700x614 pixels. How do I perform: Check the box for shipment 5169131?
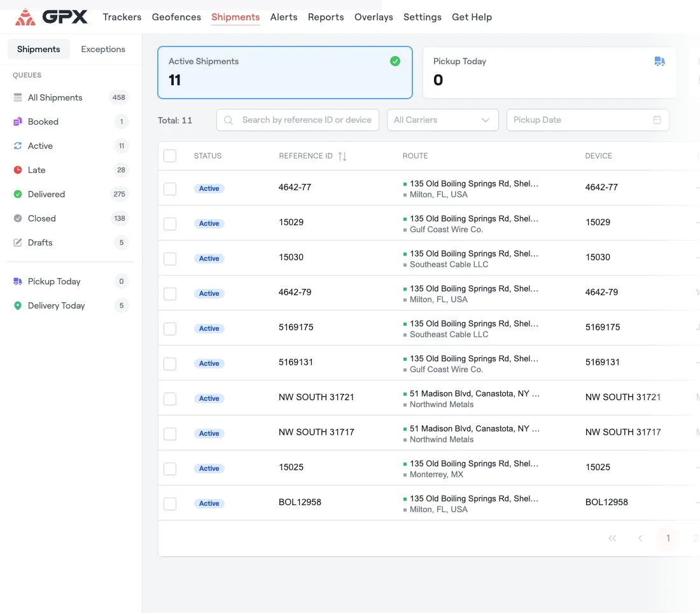(170, 364)
